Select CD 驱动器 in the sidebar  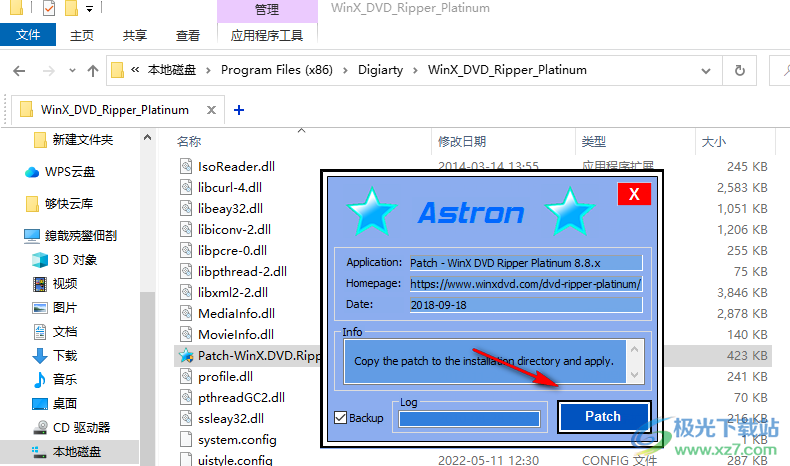81,428
